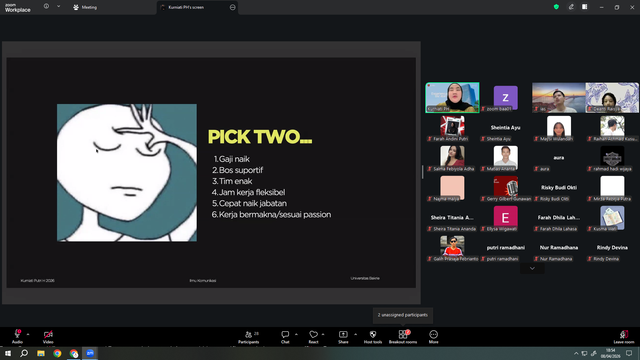The image size is (640, 360).
Task: Expand the Share options arrow
Action: [356, 334]
